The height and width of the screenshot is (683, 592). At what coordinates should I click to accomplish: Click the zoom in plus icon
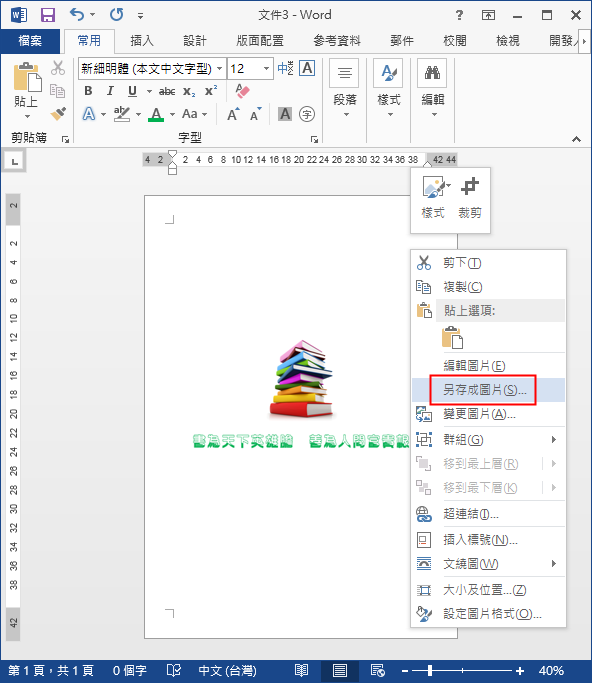[520, 670]
